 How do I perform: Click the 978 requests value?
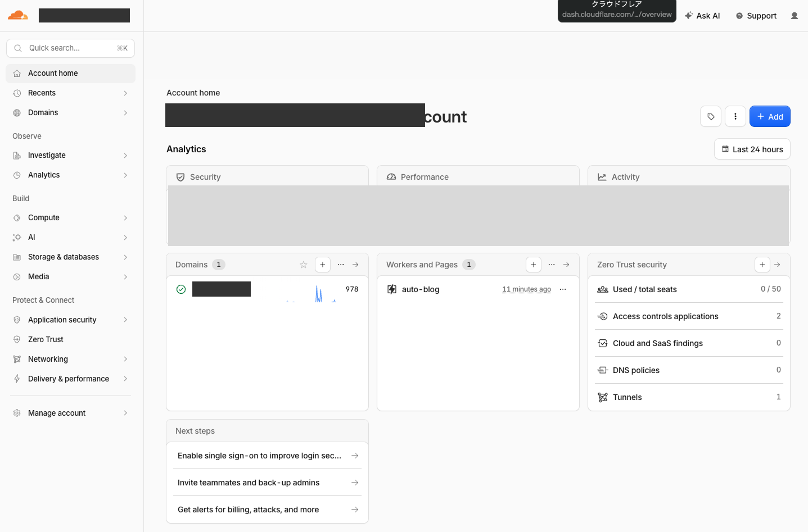click(352, 289)
